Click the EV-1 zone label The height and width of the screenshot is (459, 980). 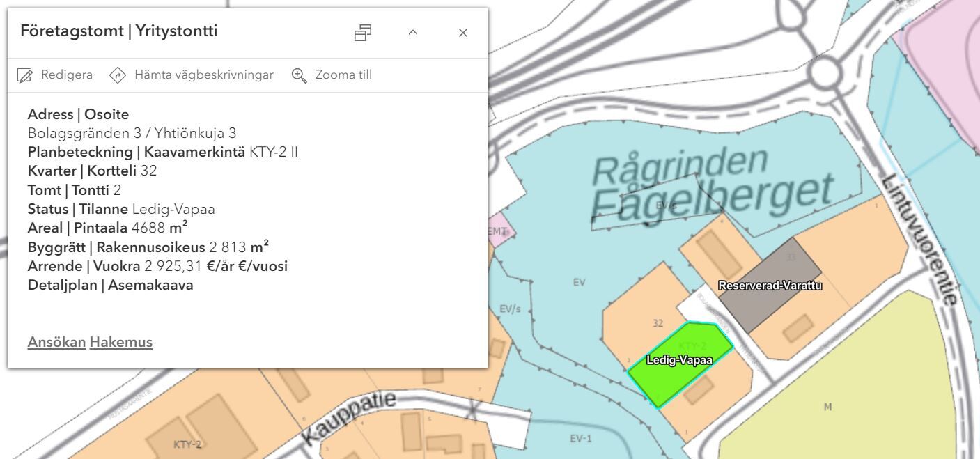[580, 438]
